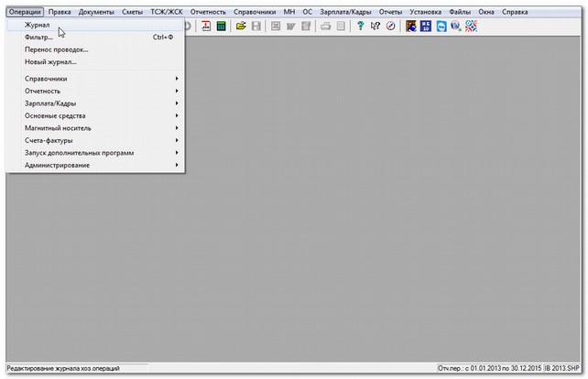Expand the Отчетность submenu in dropdown
This screenshot has height=379, width=588.
(x=95, y=92)
